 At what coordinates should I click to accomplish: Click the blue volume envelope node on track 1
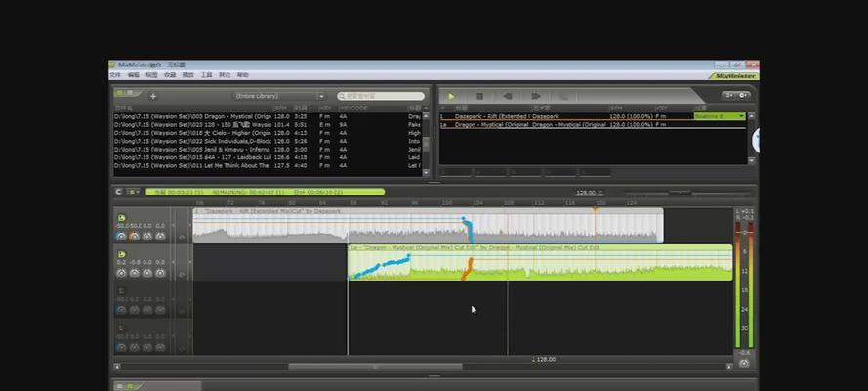pyautogui.click(x=464, y=219)
